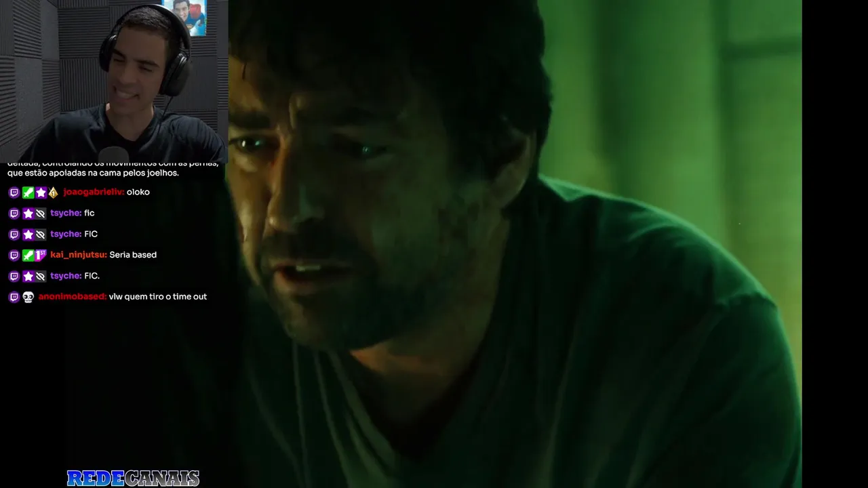Click joaogabrieliv's green sword moderator badge
The height and width of the screenshot is (488, 868).
[x=28, y=192]
